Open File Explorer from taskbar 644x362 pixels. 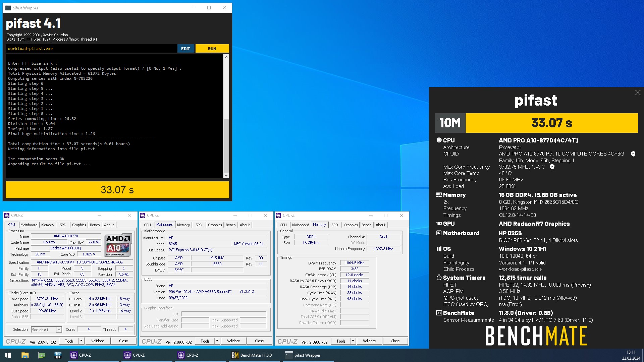(25, 355)
